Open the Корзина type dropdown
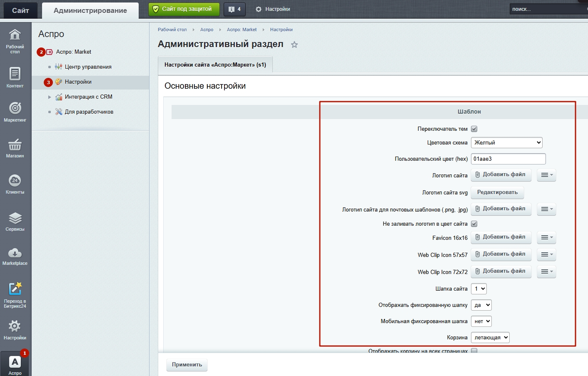The height and width of the screenshot is (376, 588). pyautogui.click(x=490, y=338)
